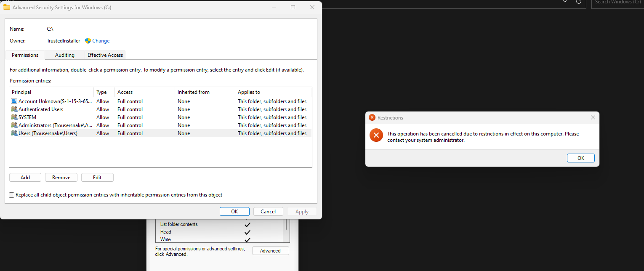The width and height of the screenshot is (644, 271).
Task: Remove the selected permission entry
Action: pos(61,178)
